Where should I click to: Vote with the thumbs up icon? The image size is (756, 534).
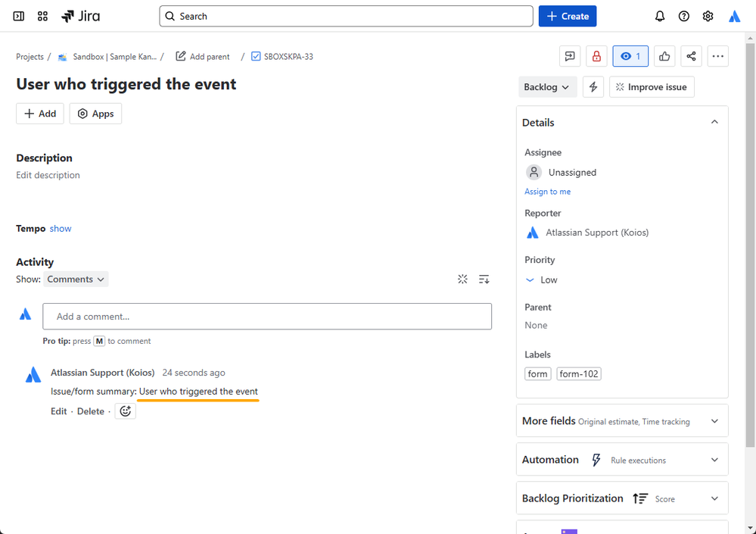[x=664, y=57]
